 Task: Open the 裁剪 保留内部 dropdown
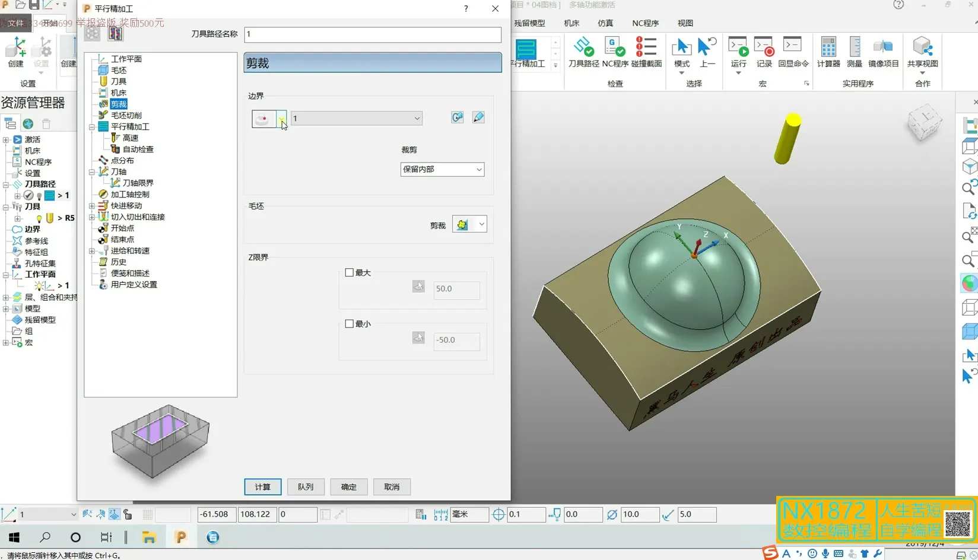point(442,170)
